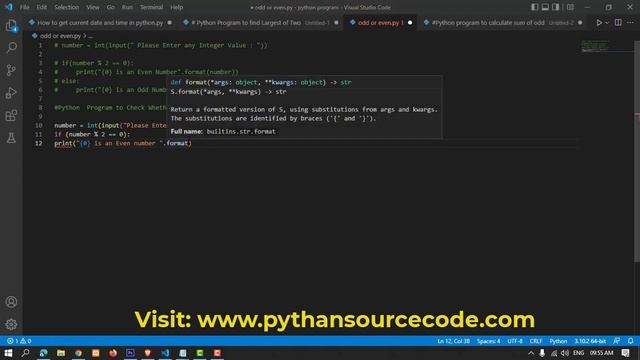Open feedback icon in status bar
Screen dimensions: 640x360
617,341
